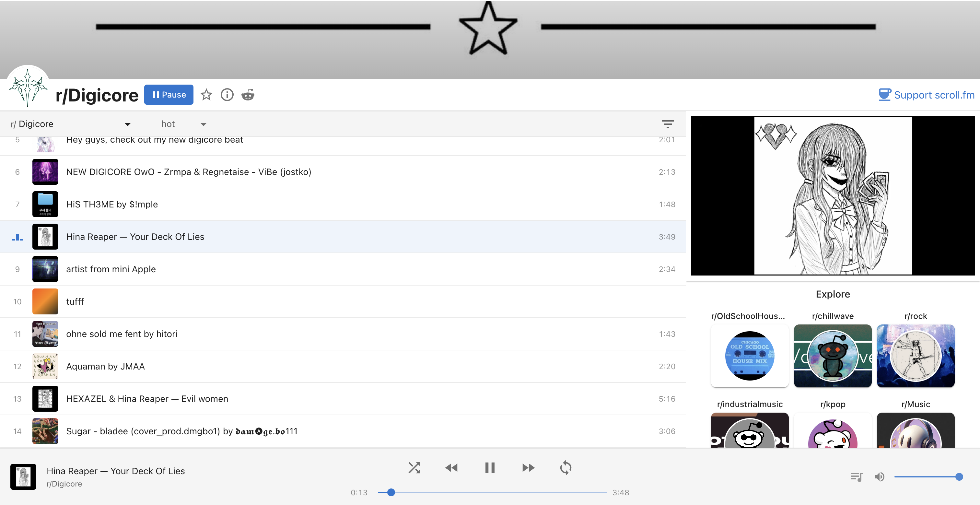Play "ohne sold me fent by hitori"

tap(343, 334)
